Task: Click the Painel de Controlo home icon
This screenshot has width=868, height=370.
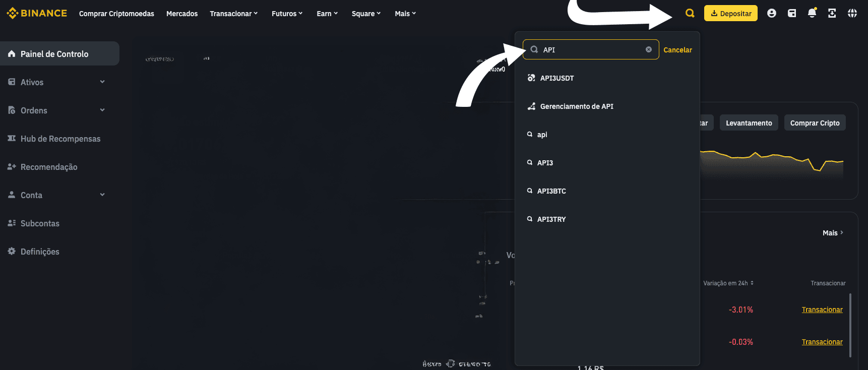Action: coord(12,53)
